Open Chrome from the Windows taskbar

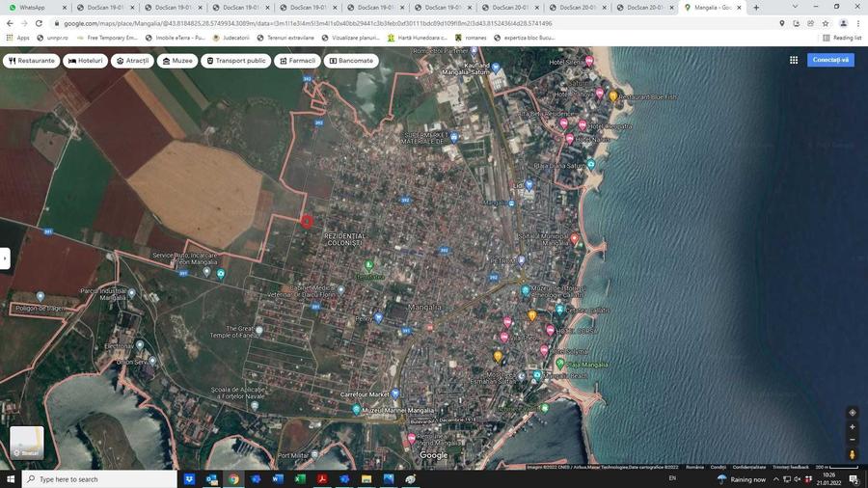click(x=233, y=479)
